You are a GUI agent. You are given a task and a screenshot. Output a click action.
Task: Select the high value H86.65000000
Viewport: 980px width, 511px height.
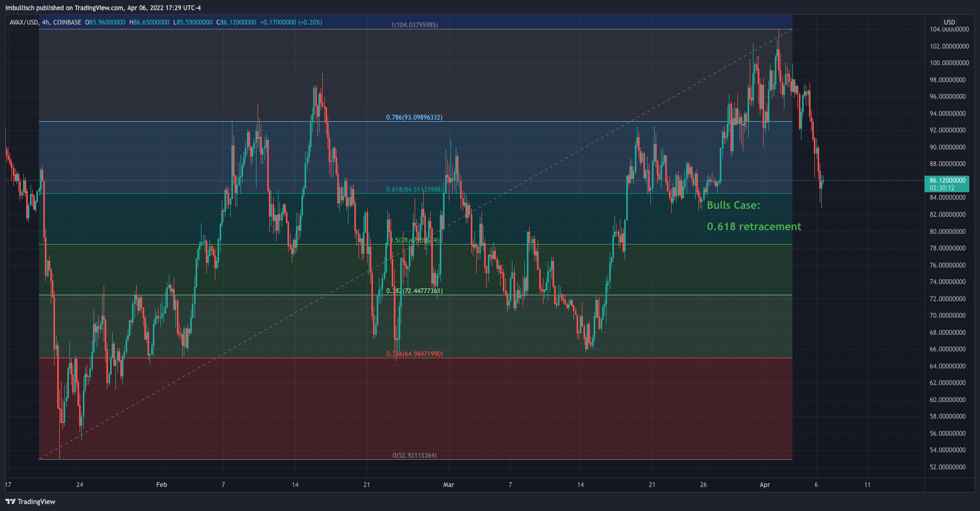click(149, 22)
